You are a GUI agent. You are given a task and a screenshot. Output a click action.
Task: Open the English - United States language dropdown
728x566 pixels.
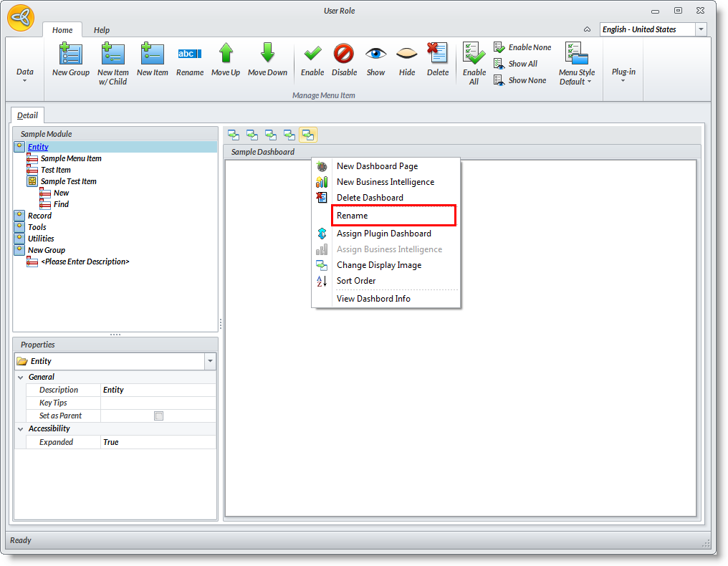tap(701, 29)
